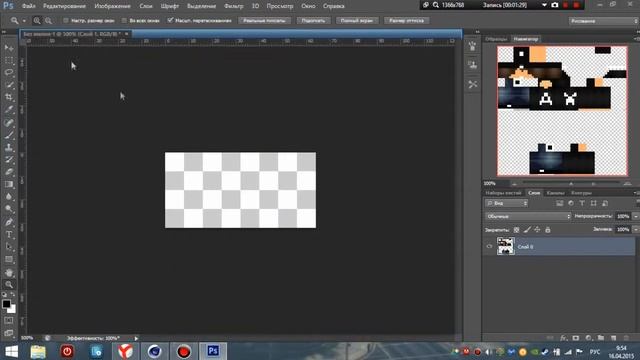Viewport: 640px width, 360px height.
Task: Select the Gradient tool
Action: point(9,184)
